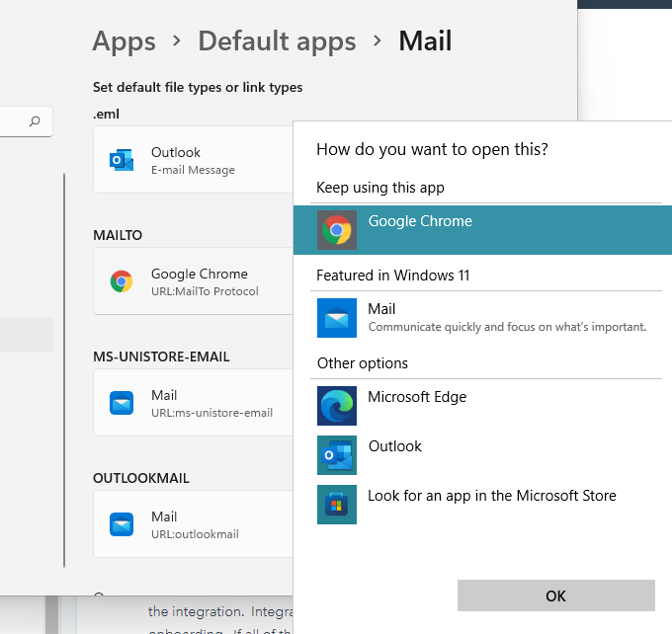
Task: Click the Mail icon under MS-UNISTORE-EMAIL
Action: 122,403
